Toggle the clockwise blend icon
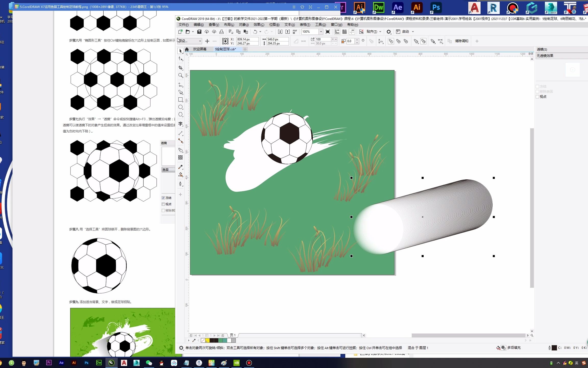 398,41
